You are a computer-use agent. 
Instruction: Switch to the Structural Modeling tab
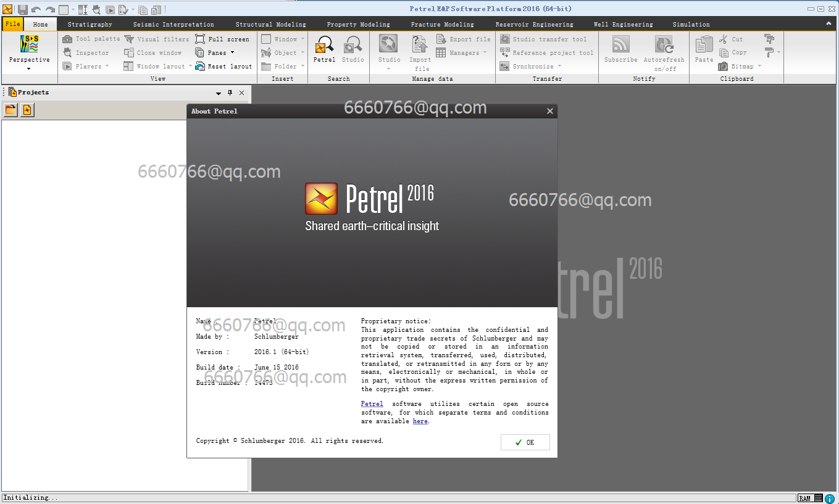[271, 25]
